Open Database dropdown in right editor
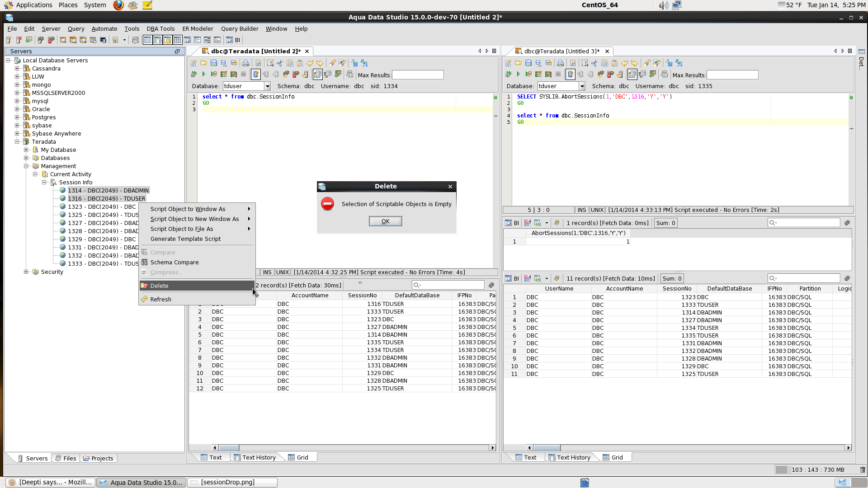 pos(582,86)
